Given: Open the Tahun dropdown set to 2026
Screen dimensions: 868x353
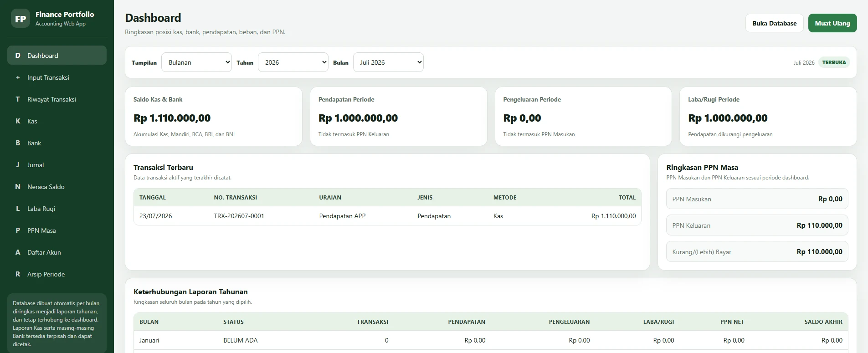Looking at the screenshot, I should pyautogui.click(x=293, y=62).
